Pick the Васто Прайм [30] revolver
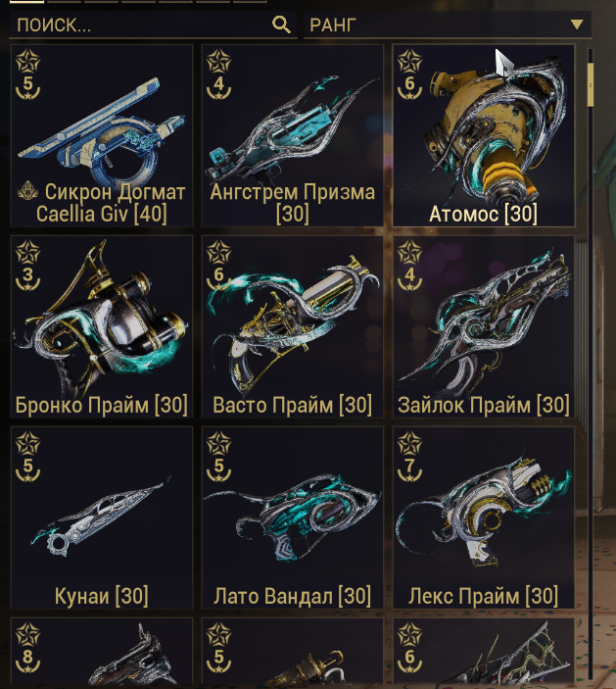The image size is (616, 689). 293,326
